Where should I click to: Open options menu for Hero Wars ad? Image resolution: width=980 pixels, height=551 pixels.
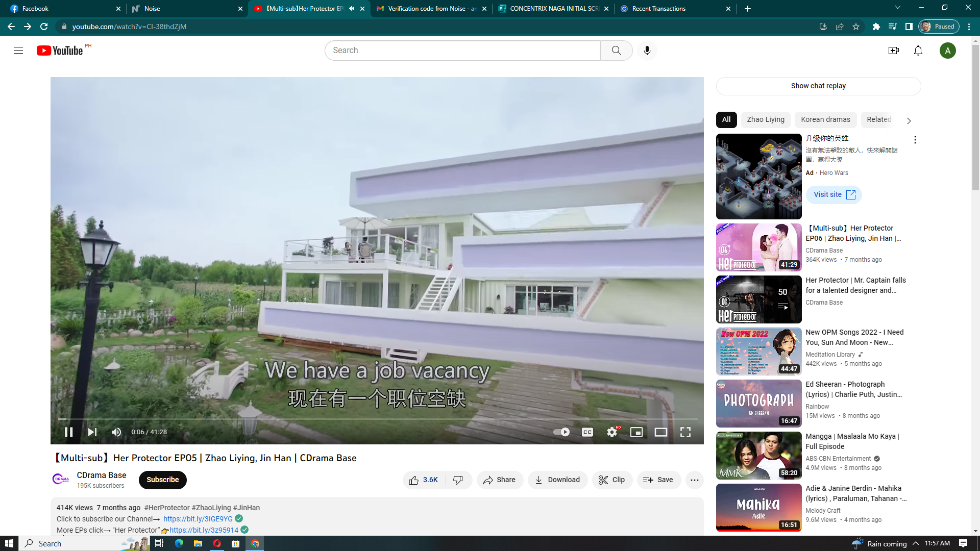(x=915, y=140)
